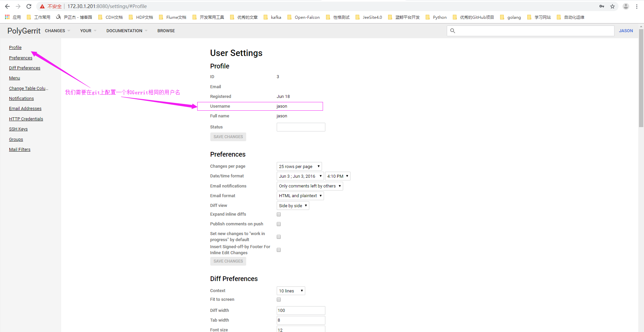Go to the Profile section link

click(15, 48)
